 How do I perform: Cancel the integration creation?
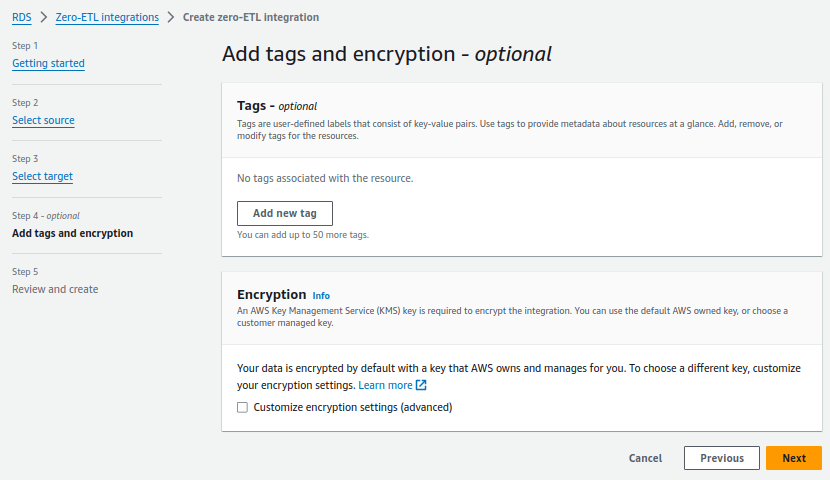645,458
